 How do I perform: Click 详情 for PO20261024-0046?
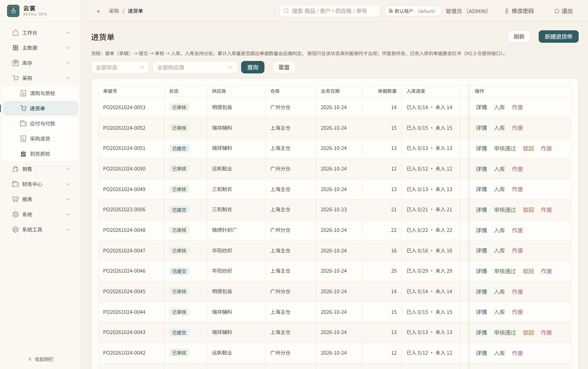coord(481,271)
